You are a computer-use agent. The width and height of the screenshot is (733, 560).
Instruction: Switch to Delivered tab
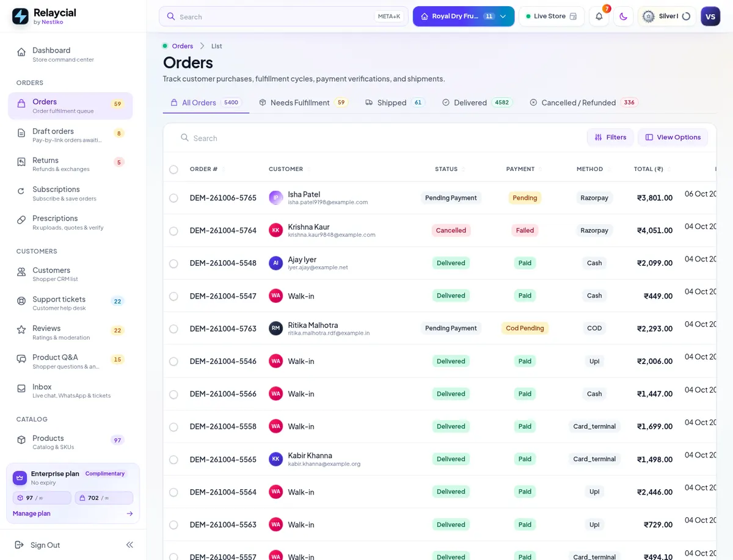(476, 103)
